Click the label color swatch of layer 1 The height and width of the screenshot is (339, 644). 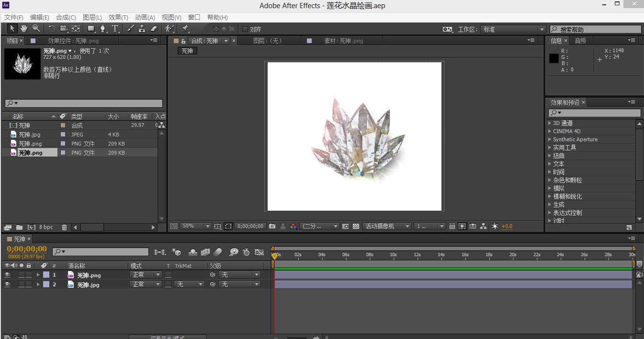[46, 275]
